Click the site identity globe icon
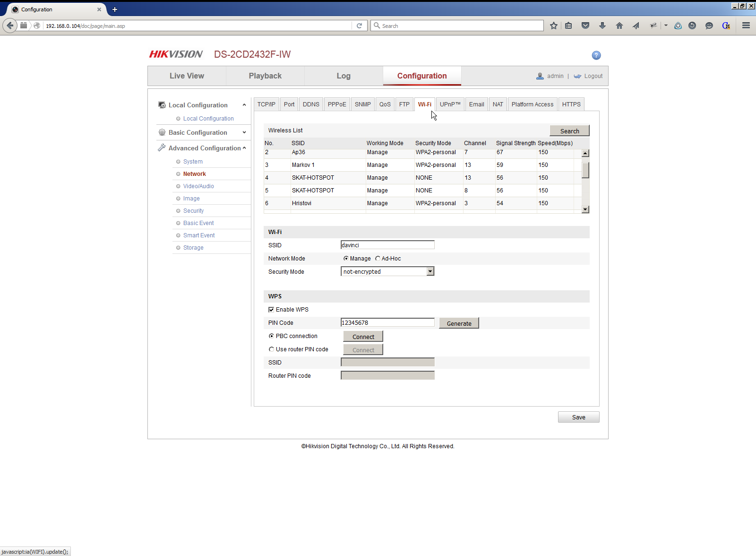Viewport: 756px width, 556px height. click(x=37, y=26)
